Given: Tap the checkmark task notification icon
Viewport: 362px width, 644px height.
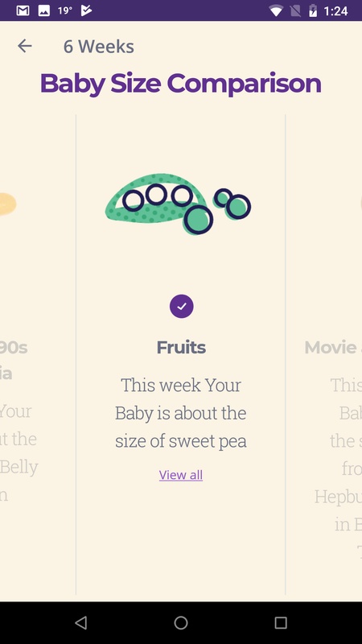Looking at the screenshot, I should 86,10.
